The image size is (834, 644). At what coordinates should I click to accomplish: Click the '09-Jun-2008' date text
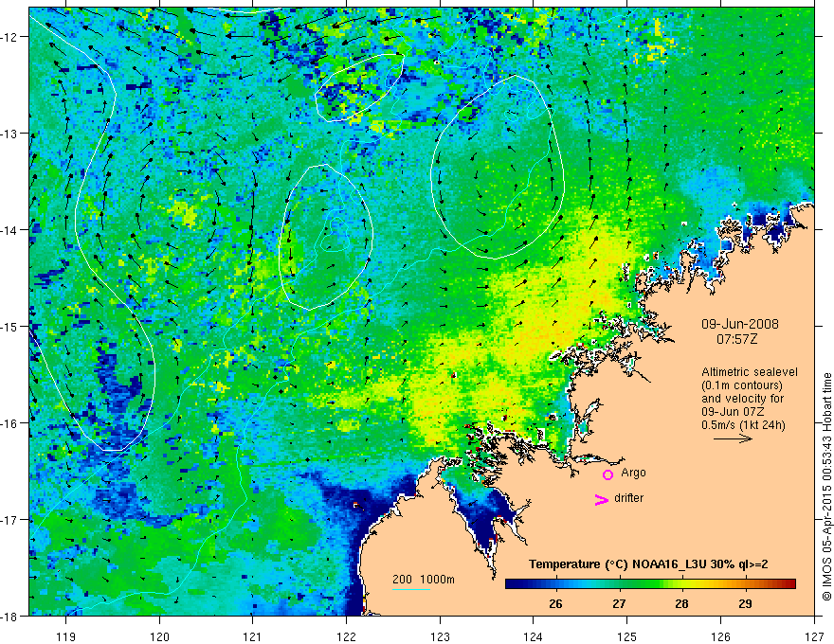(x=740, y=324)
